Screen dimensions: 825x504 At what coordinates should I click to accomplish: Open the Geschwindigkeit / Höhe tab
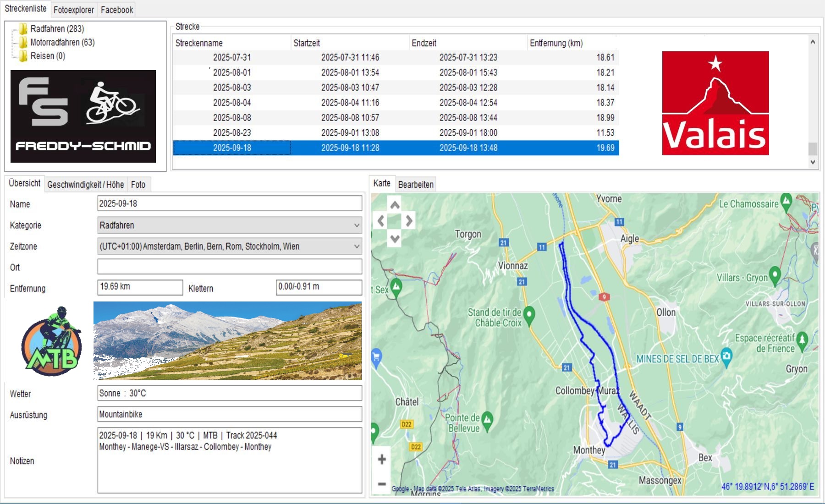click(85, 185)
